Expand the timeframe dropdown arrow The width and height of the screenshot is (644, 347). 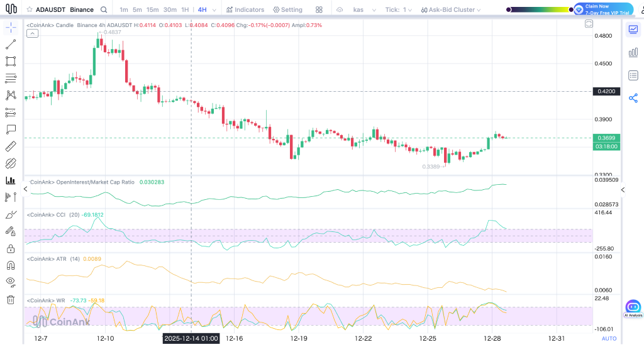(x=215, y=10)
